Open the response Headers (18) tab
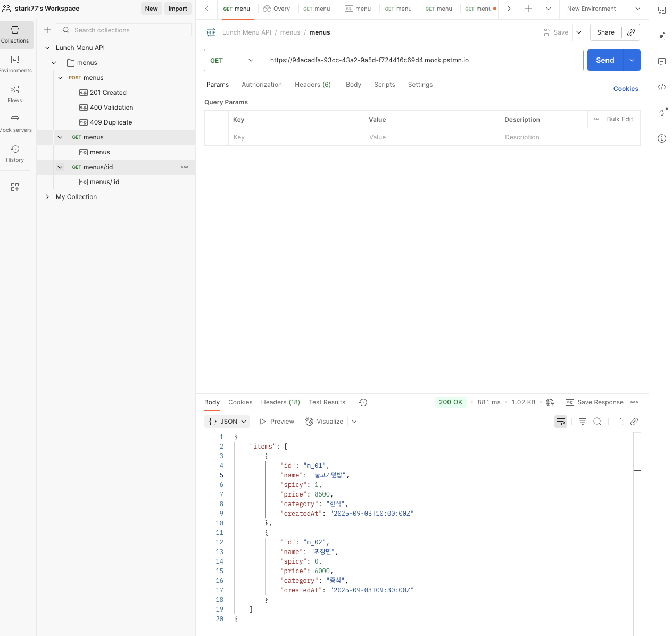Screen dimensions: 672x636 pos(280,402)
